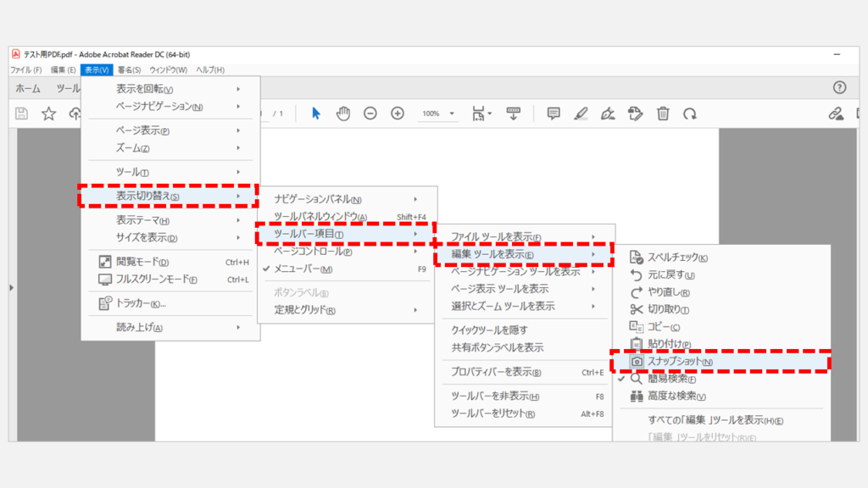The image size is (868, 488).
Task: Click the zoom in (plus) icon
Action: click(397, 111)
